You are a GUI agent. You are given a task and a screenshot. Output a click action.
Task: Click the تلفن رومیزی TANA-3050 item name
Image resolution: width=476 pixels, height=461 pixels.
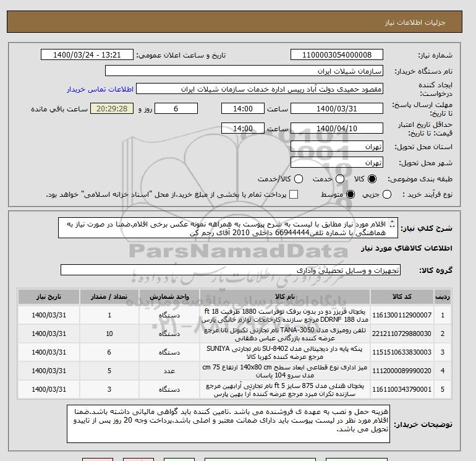click(x=285, y=334)
